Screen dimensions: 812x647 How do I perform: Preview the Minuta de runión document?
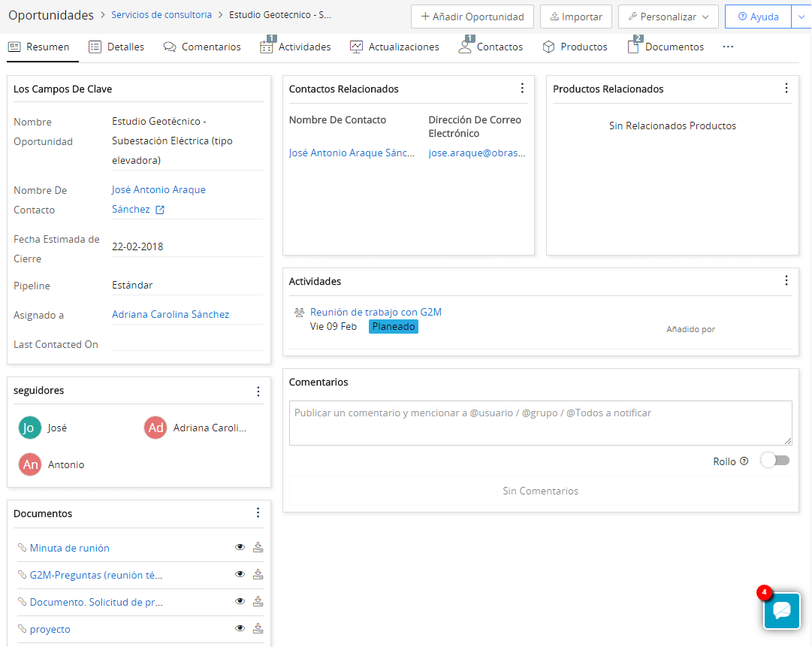(240, 547)
